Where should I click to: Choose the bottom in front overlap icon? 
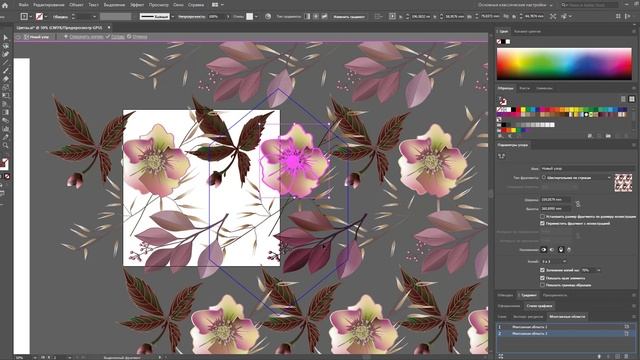point(569,249)
